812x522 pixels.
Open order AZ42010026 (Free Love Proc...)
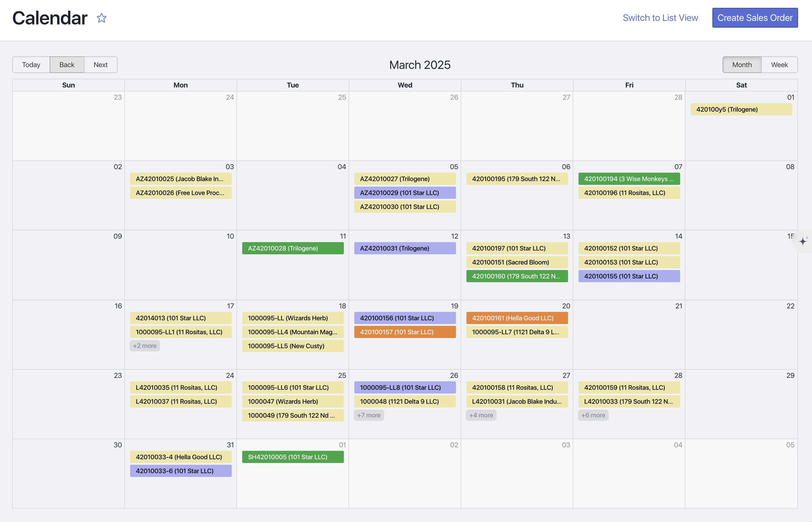181,193
